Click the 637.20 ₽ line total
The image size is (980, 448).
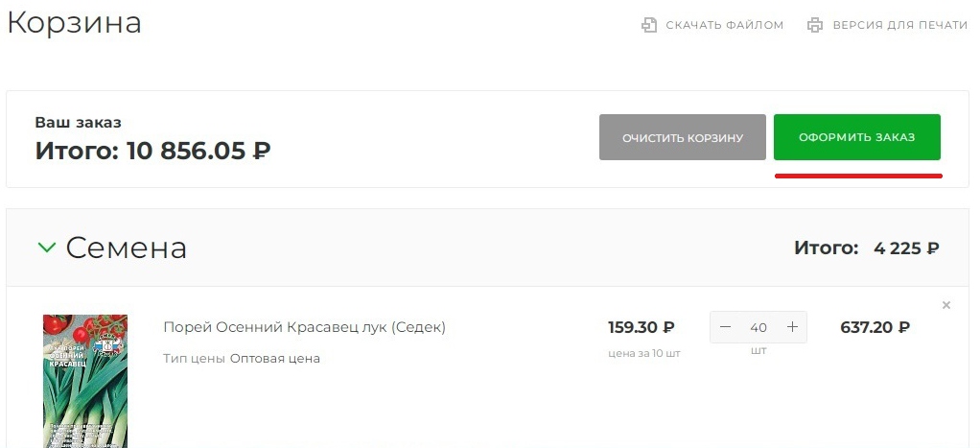[875, 327]
